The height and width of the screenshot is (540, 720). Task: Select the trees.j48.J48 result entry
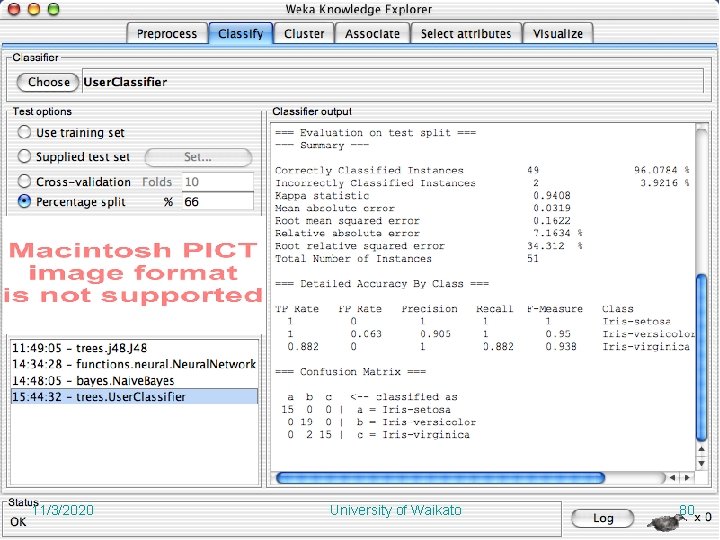tap(134, 348)
